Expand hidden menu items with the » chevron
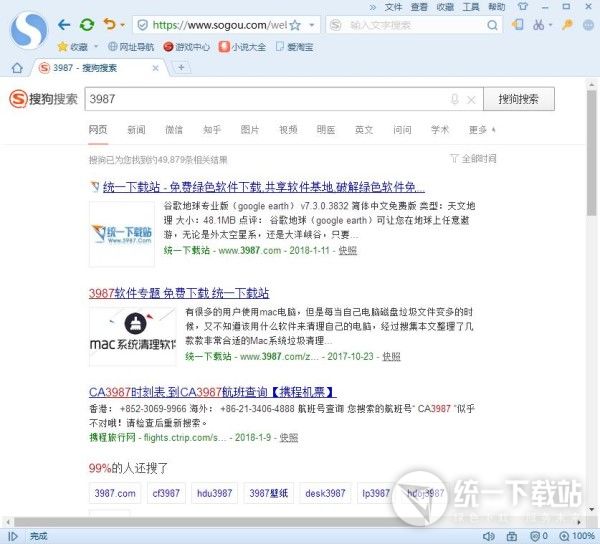The width and height of the screenshot is (600, 544). click(x=372, y=7)
